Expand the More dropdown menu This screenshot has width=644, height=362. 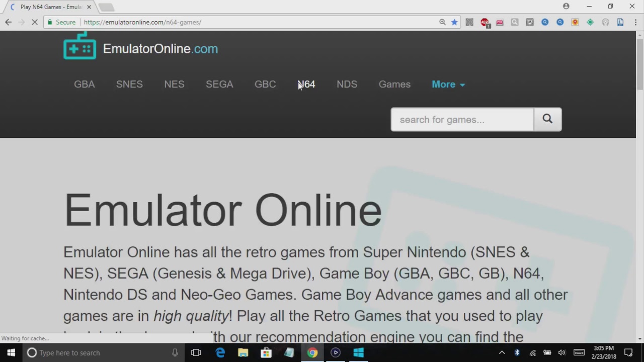pyautogui.click(x=448, y=84)
